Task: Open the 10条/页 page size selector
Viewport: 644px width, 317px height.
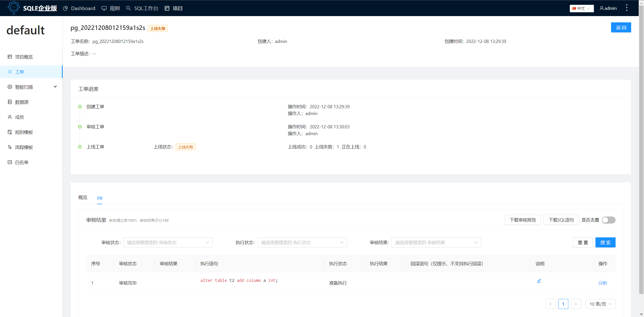Action: point(600,304)
